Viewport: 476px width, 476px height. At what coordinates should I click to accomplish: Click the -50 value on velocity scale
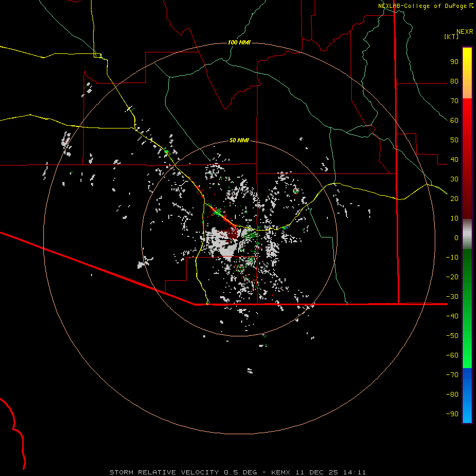pos(452,336)
